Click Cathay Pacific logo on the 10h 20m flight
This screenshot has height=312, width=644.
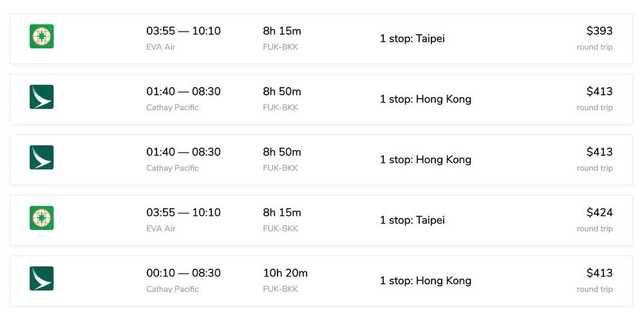(x=42, y=278)
